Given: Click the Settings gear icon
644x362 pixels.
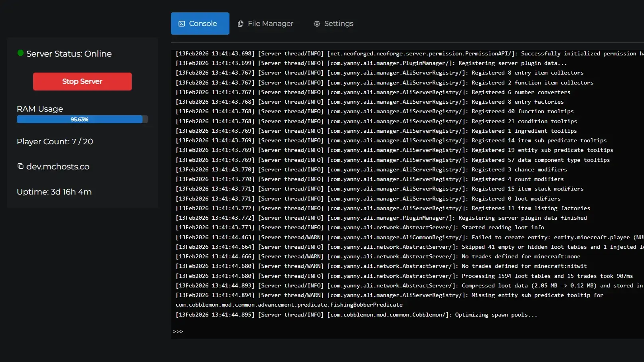Looking at the screenshot, I should [x=317, y=24].
